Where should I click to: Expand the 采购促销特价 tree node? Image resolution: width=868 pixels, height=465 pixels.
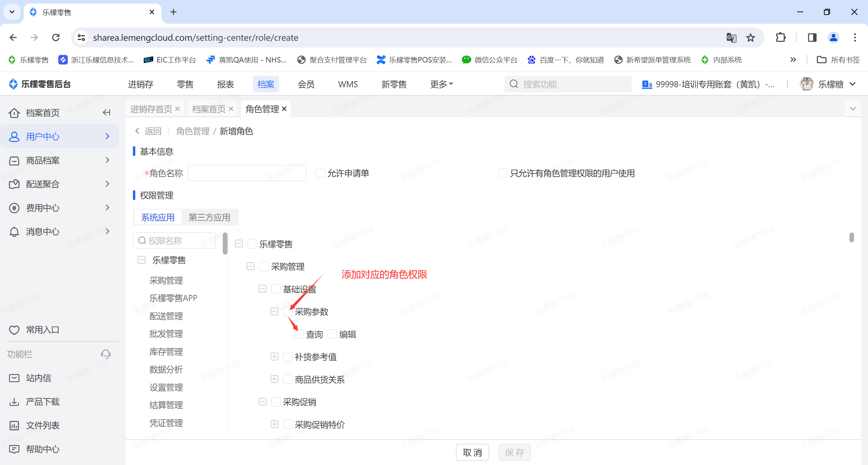coord(274,424)
